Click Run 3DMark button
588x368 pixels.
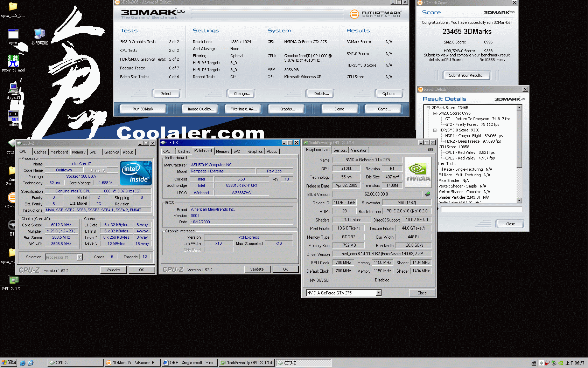[x=143, y=109]
